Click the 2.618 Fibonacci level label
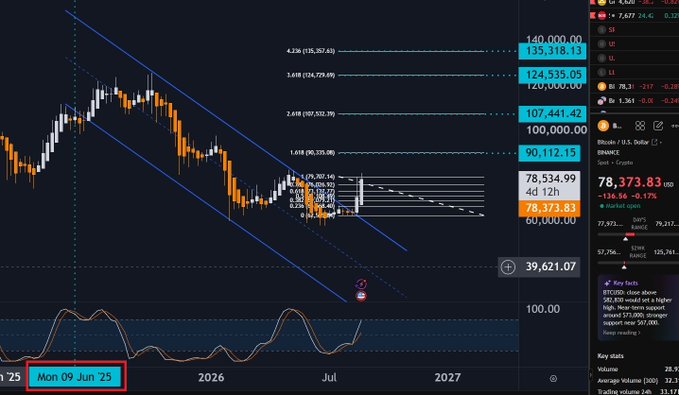This screenshot has width=679, height=395. coord(310,114)
